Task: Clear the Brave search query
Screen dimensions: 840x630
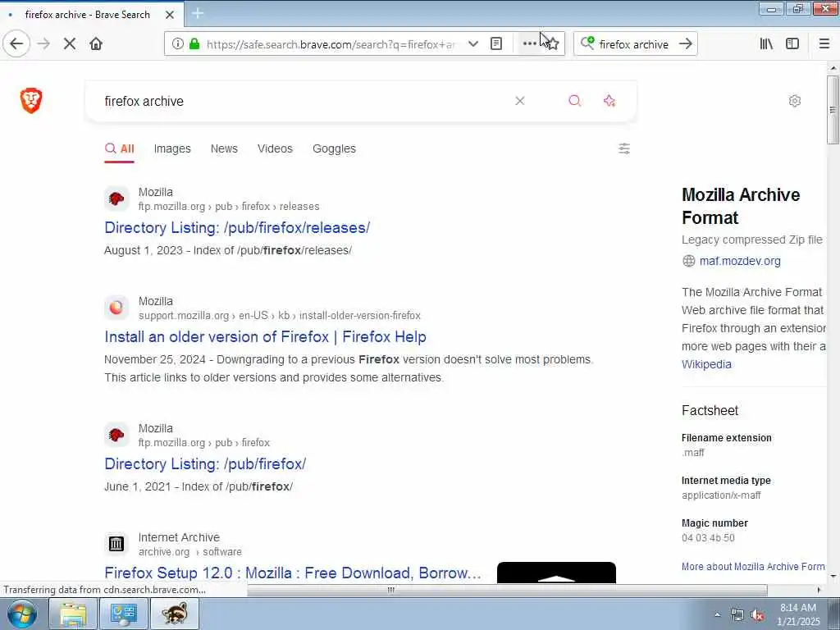Action: click(x=519, y=101)
